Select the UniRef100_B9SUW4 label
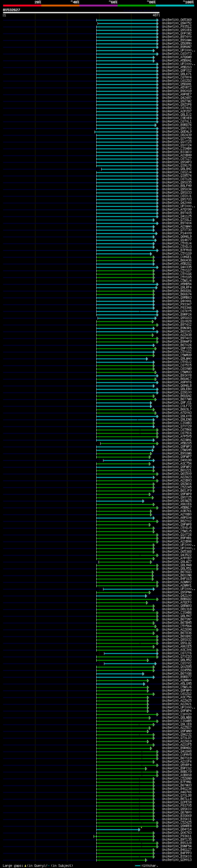197x868 pixels. click(177, 40)
